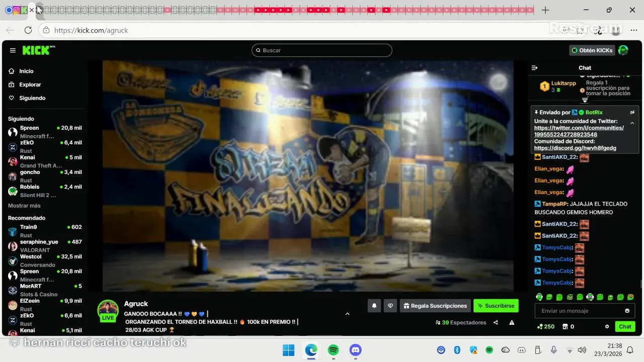Open Kenai's channel under Siguiendo

44,161
